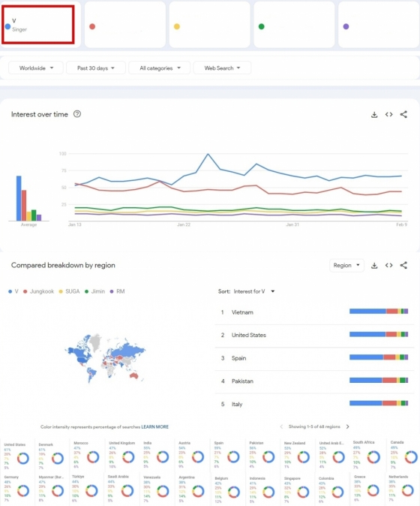Select the yellow-dot third search term card
The image size is (420, 506).
tap(209, 25)
